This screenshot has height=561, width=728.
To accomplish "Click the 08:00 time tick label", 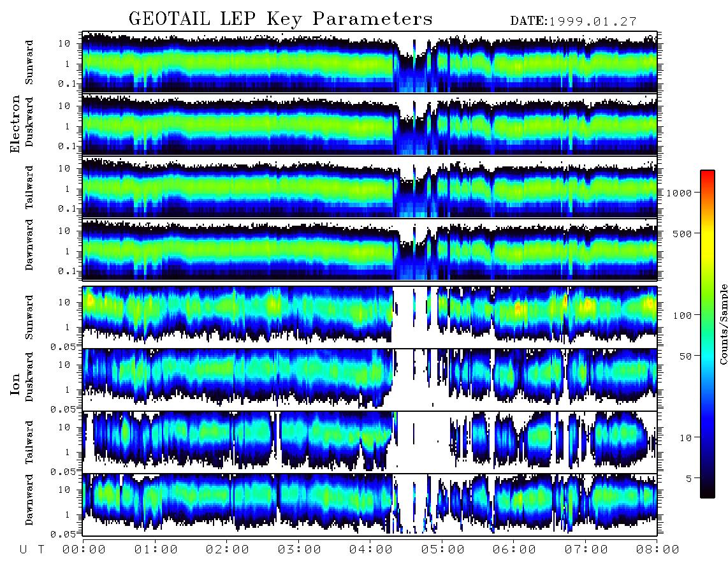I will (x=658, y=550).
